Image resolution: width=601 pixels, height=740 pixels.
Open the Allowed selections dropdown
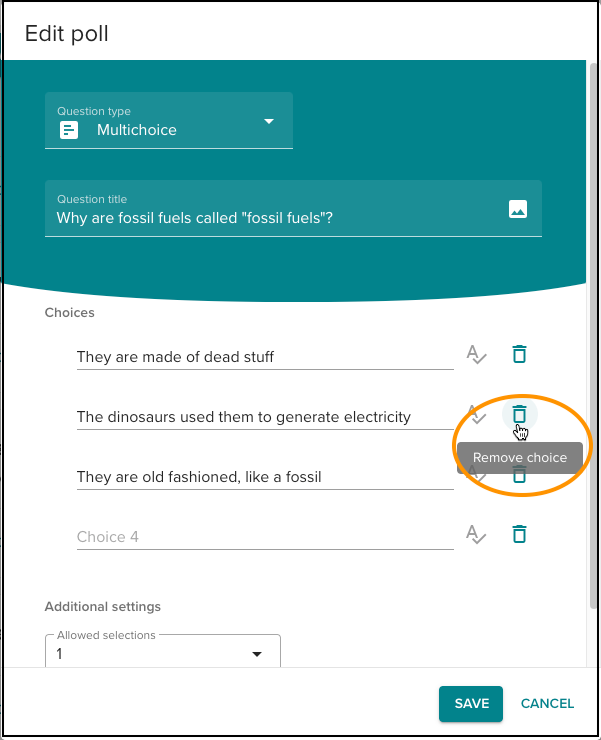point(163,653)
